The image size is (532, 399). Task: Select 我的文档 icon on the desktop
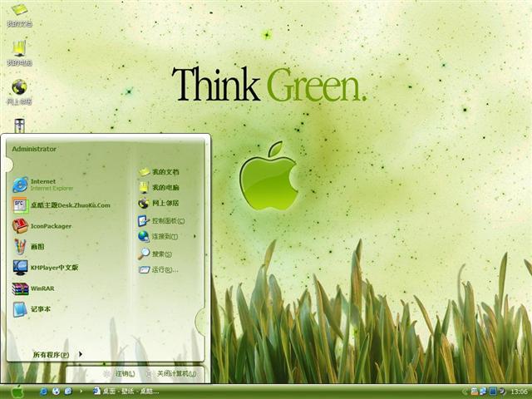point(19,15)
